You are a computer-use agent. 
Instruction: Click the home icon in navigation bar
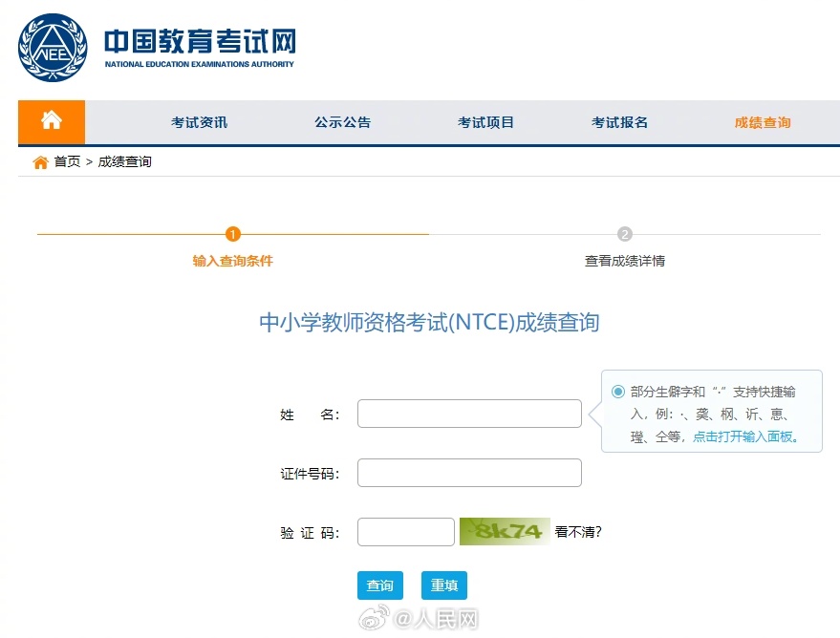click(x=50, y=122)
